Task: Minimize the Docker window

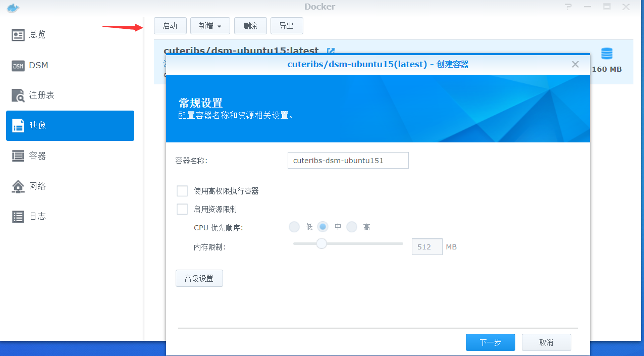Action: click(x=587, y=7)
